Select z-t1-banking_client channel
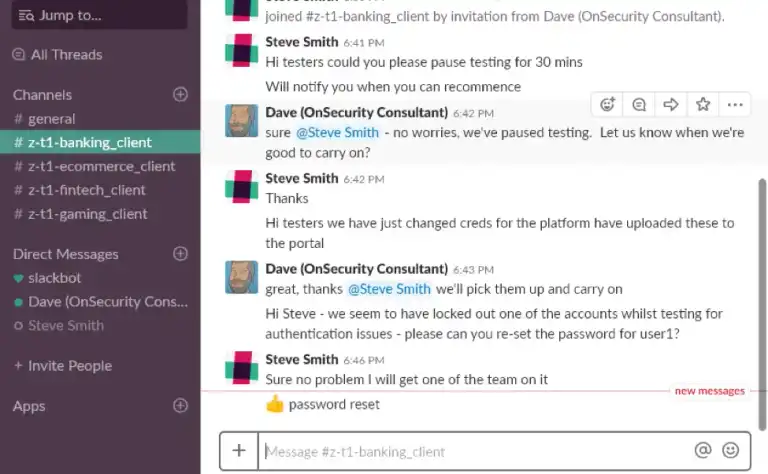Viewport: 768px width, 474px height. pyautogui.click(x=100, y=142)
